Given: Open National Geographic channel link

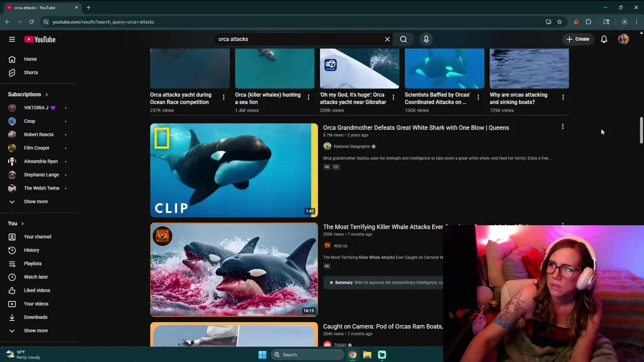Looking at the screenshot, I should coord(352,146).
